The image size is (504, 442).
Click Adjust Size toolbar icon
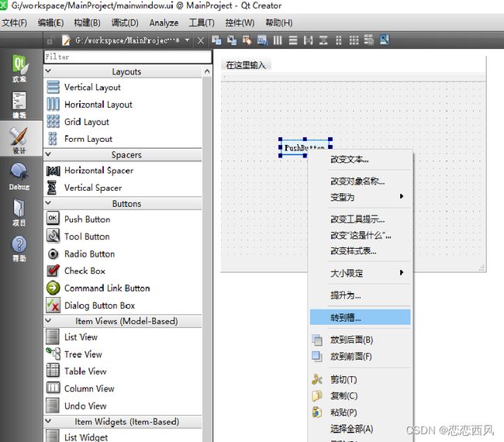click(x=385, y=40)
